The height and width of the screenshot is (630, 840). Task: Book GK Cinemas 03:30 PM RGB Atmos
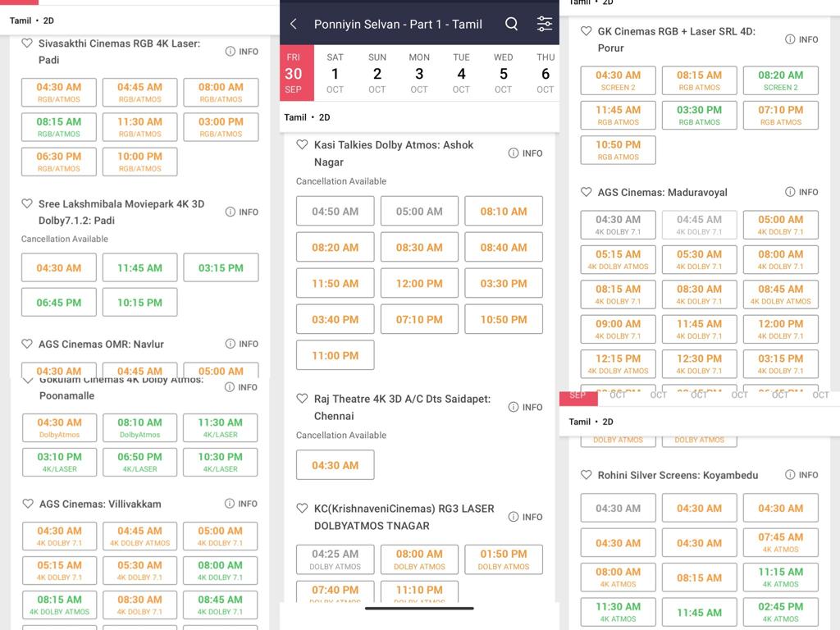point(699,115)
